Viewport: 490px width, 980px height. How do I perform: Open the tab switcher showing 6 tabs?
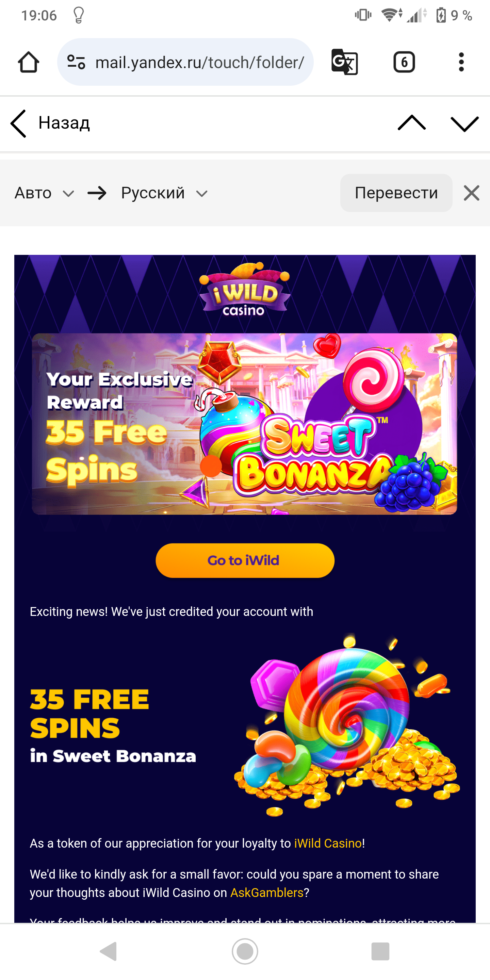404,62
